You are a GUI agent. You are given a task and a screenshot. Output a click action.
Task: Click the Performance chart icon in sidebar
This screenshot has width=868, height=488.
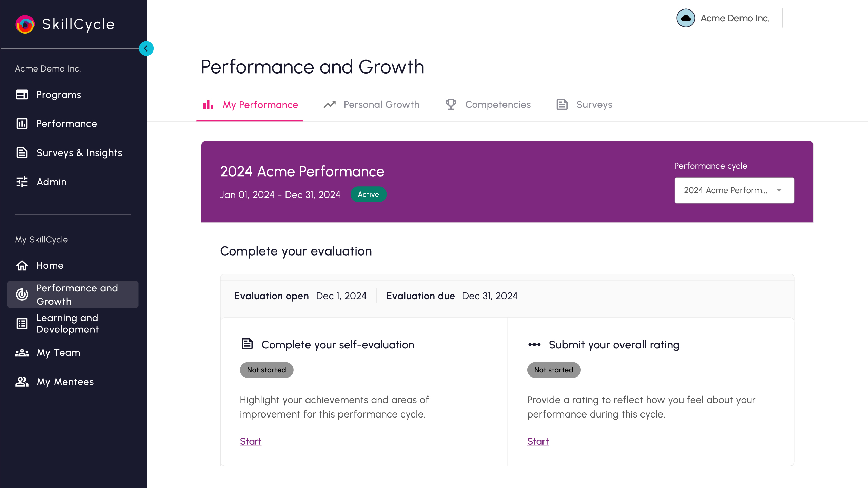22,124
